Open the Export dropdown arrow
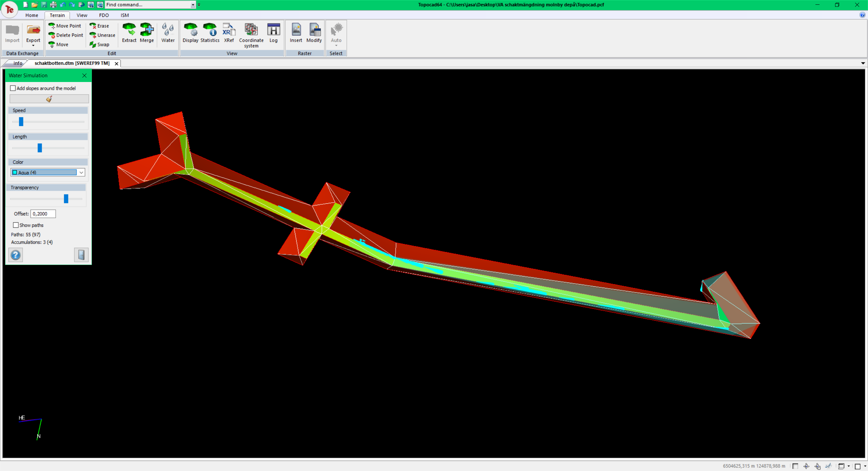 [33, 46]
